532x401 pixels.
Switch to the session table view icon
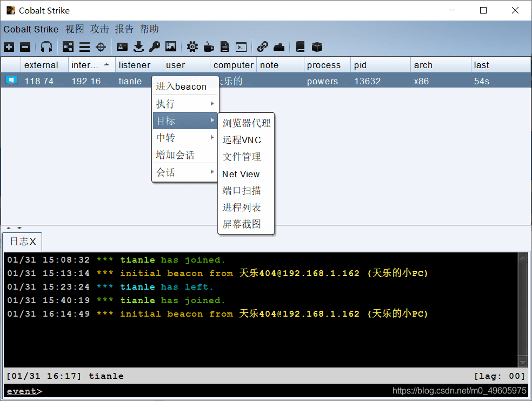click(84, 47)
